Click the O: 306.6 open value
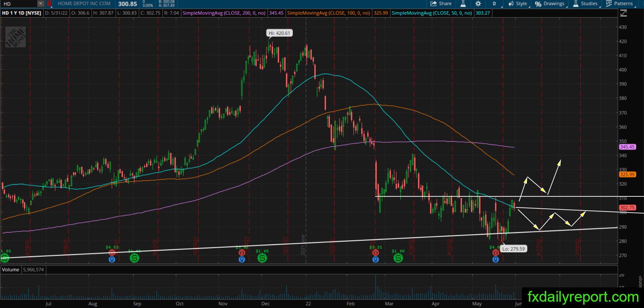 (80, 13)
